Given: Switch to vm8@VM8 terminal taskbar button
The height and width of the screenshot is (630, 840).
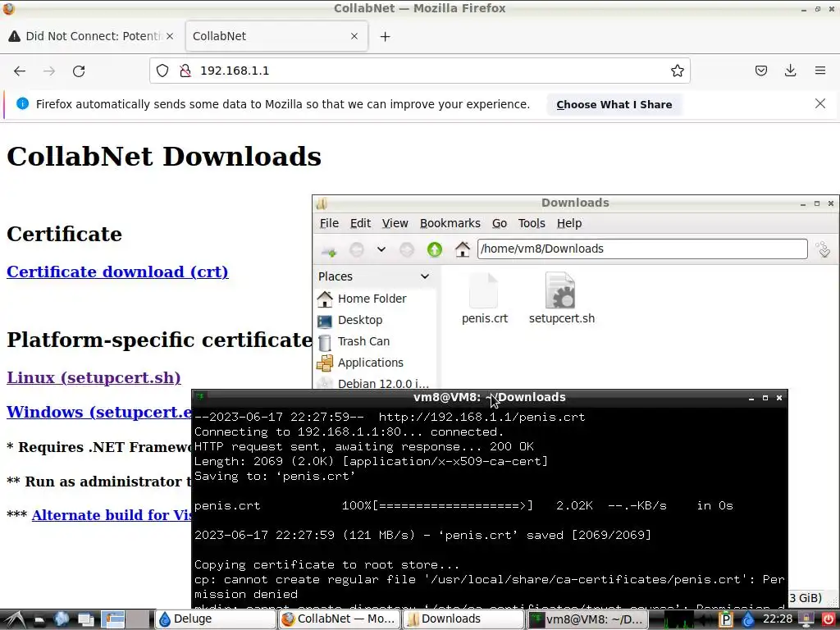Looking at the screenshot, I should pyautogui.click(x=587, y=619).
